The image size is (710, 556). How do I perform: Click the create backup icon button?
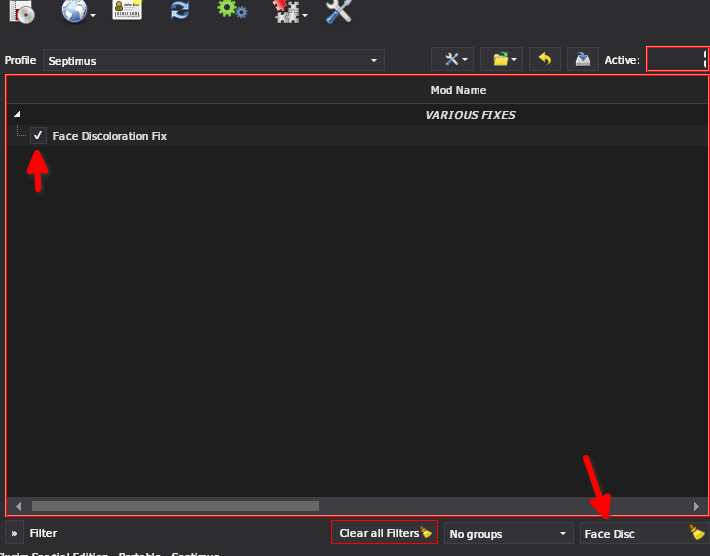(x=583, y=59)
